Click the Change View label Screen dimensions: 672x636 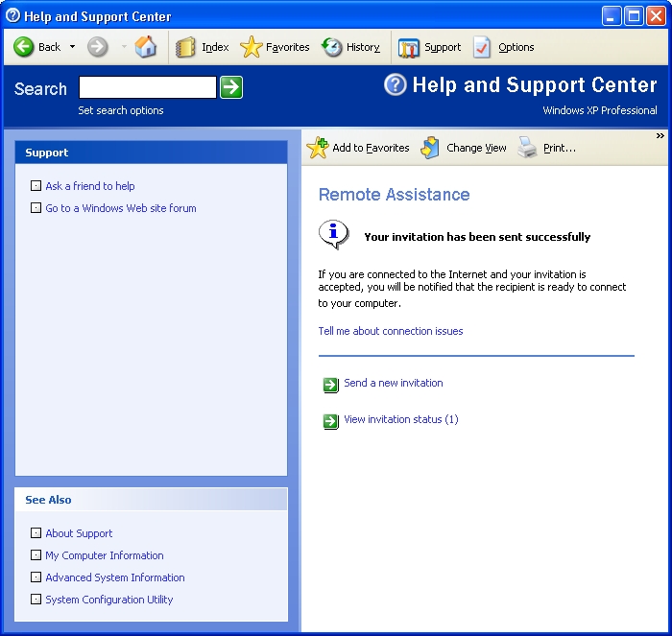click(x=476, y=148)
